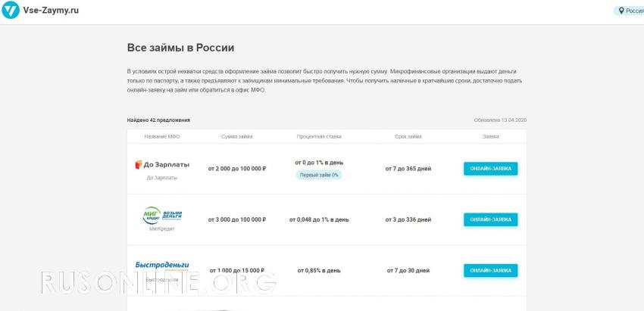Click ОНЛАЙН-ЗАЯВКА button for До Зарплаты

(x=490, y=169)
